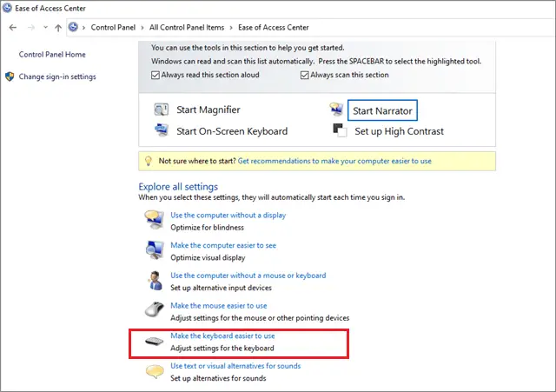Start Magnifier
The image size is (556, 392).
coord(208,110)
